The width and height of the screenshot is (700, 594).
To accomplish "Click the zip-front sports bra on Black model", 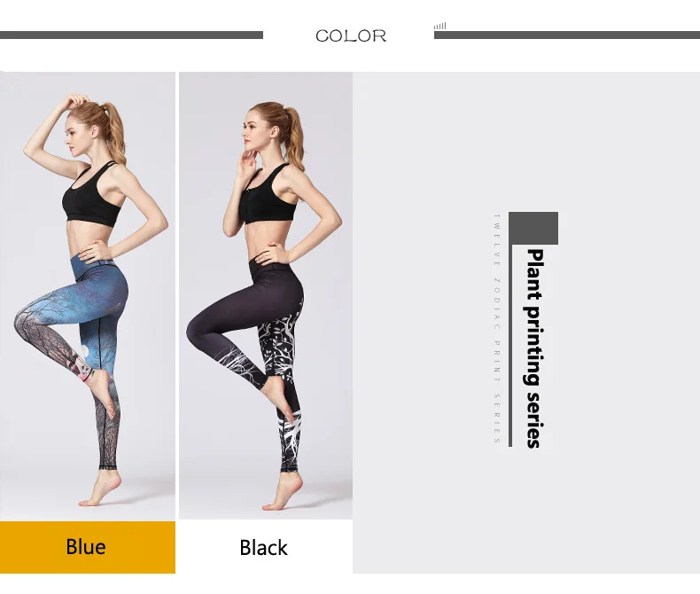I will (268, 198).
